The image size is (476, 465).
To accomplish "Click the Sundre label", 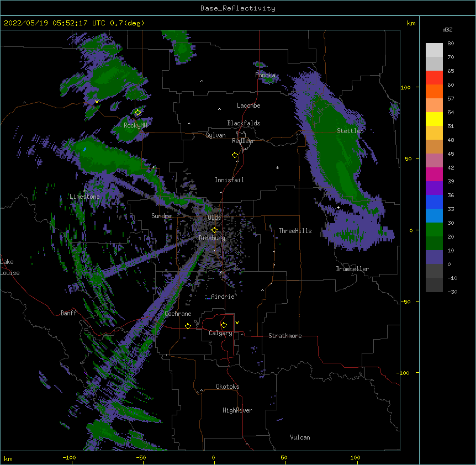I will (161, 216).
